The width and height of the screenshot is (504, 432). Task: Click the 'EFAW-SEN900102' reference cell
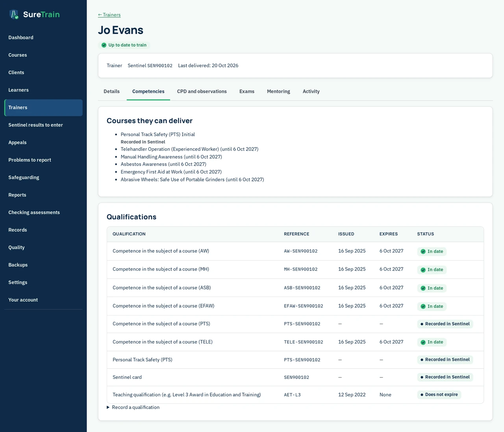pyautogui.click(x=304, y=306)
